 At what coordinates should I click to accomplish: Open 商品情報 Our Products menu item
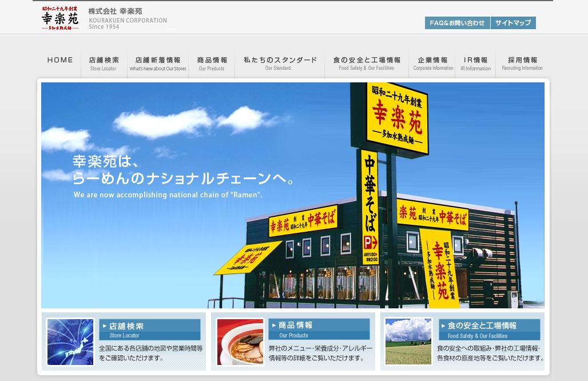point(212,64)
